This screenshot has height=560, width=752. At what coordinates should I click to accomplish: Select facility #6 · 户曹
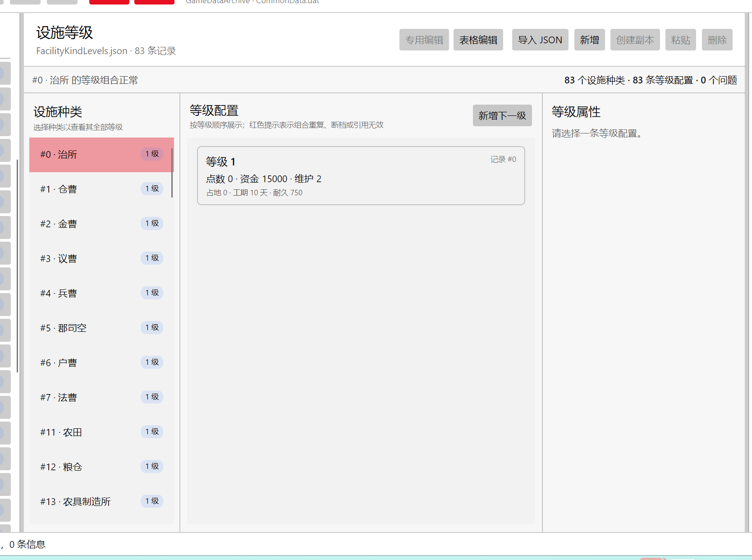[101, 363]
